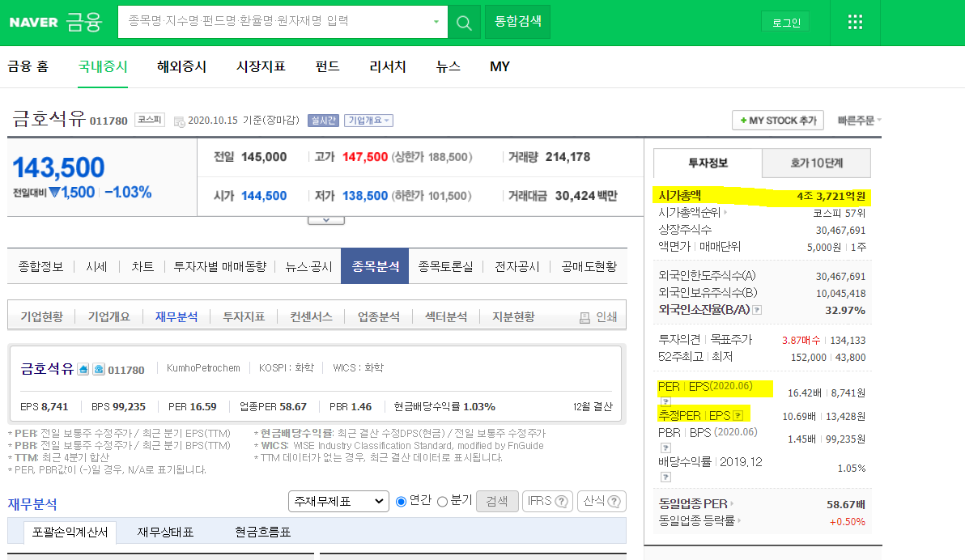Open the MY menu

(500, 66)
